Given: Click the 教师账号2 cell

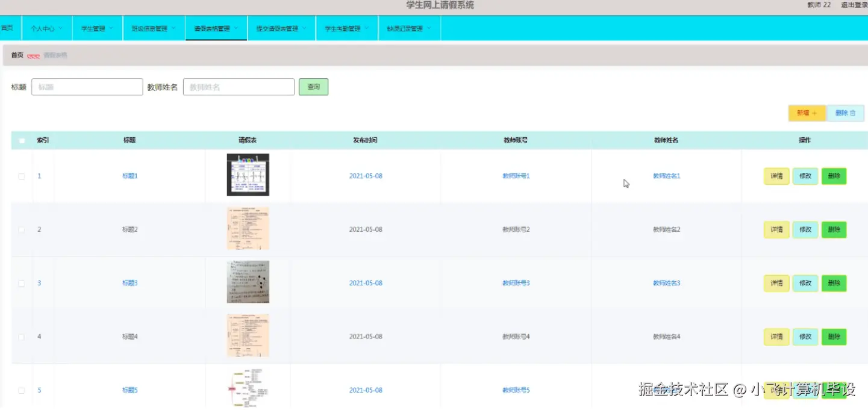Looking at the screenshot, I should (x=516, y=230).
